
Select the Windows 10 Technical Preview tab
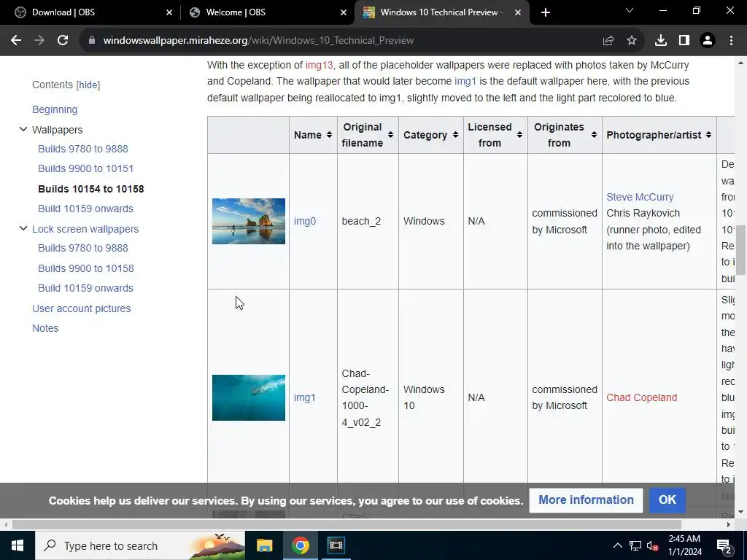coord(442,12)
